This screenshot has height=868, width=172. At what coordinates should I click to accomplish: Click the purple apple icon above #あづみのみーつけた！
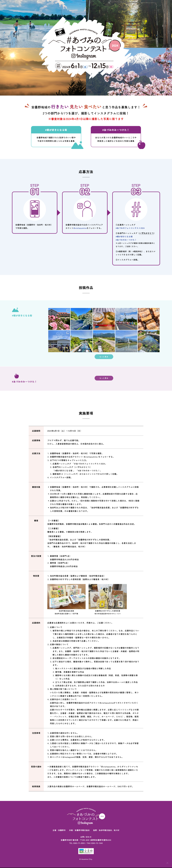(16, 376)
